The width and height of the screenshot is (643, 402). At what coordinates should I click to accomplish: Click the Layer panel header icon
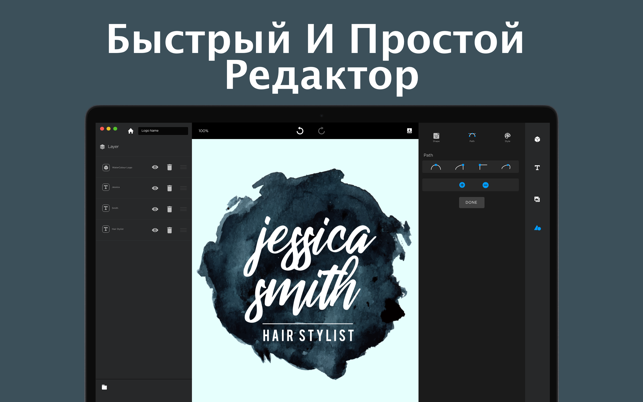click(x=103, y=147)
